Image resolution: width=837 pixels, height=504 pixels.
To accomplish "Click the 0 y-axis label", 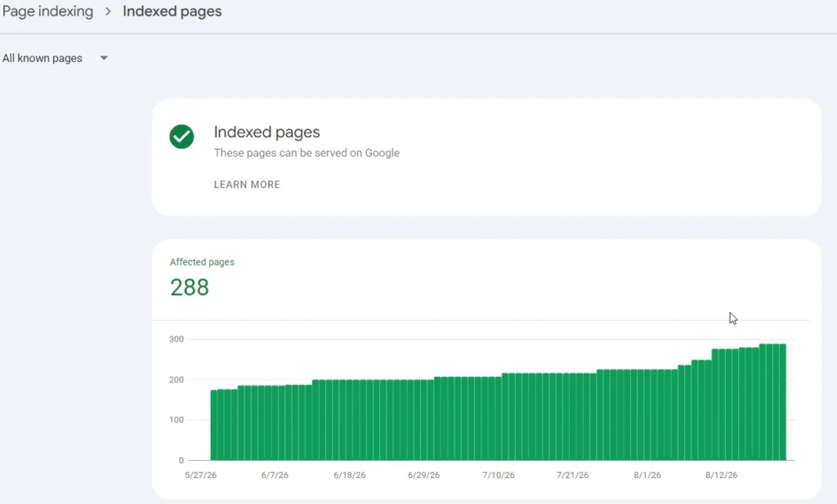I will [181, 460].
